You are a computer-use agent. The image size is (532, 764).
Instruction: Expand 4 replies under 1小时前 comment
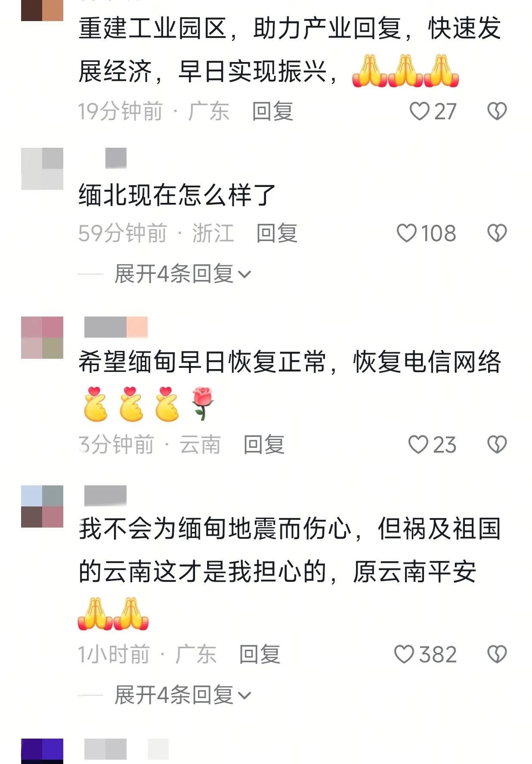tap(182, 695)
